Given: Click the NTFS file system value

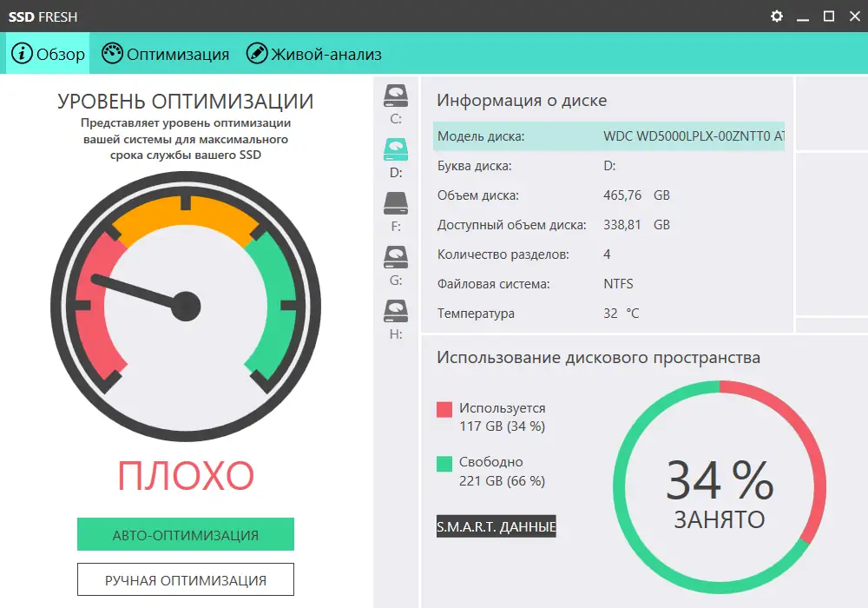Looking at the screenshot, I should coord(618,283).
